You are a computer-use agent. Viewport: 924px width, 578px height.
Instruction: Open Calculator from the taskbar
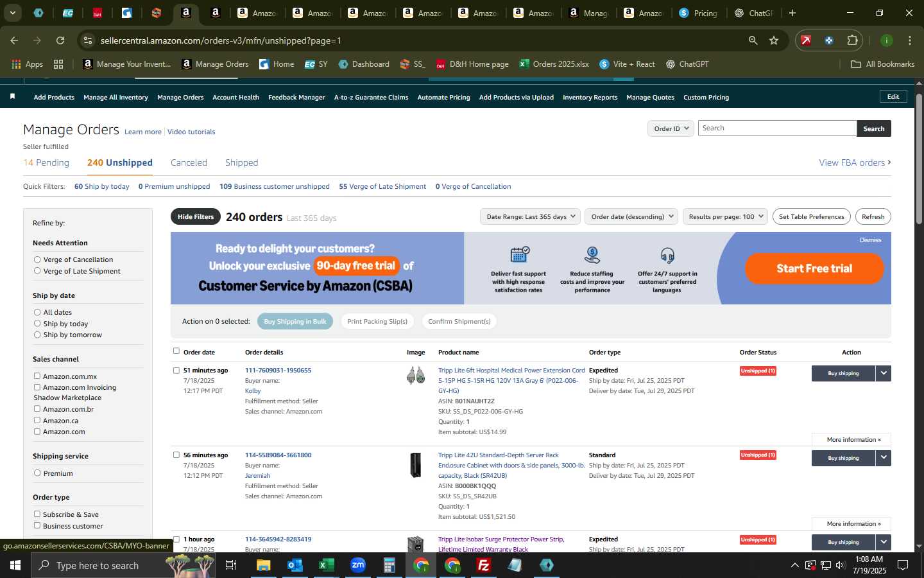[389, 565]
